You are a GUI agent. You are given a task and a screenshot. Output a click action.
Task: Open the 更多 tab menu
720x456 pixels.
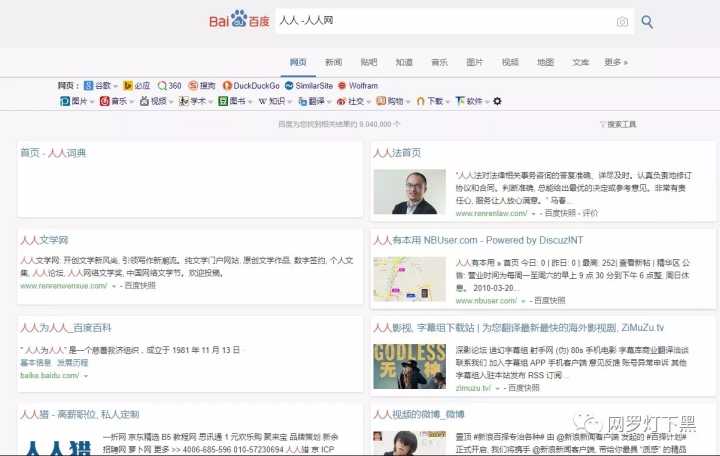[616, 62]
